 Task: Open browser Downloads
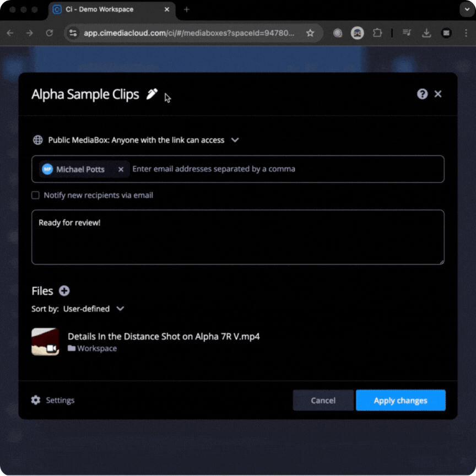click(426, 33)
